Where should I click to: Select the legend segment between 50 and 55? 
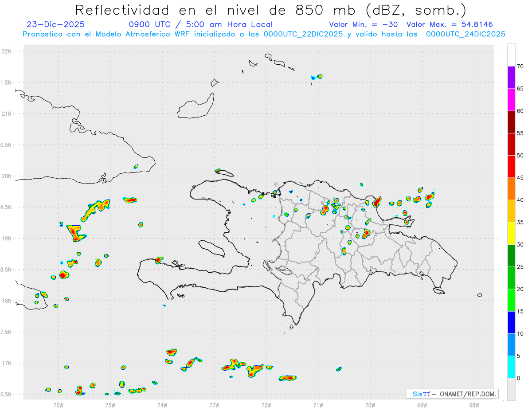pos(511,144)
